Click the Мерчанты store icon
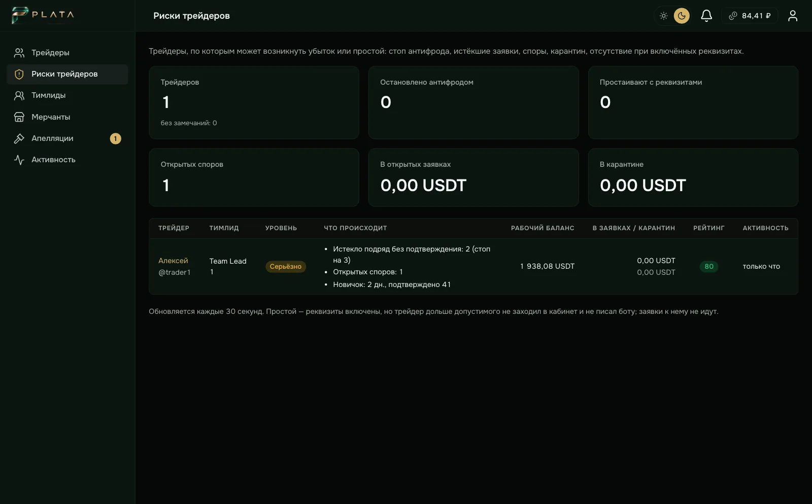The image size is (812, 504). [19, 117]
